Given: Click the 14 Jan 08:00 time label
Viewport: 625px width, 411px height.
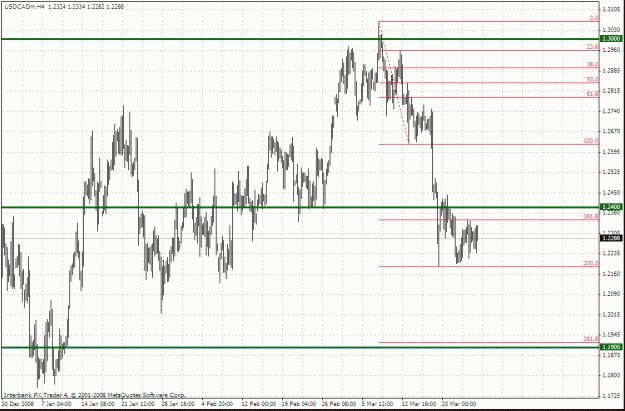Looking at the screenshot, I should click(x=97, y=404).
